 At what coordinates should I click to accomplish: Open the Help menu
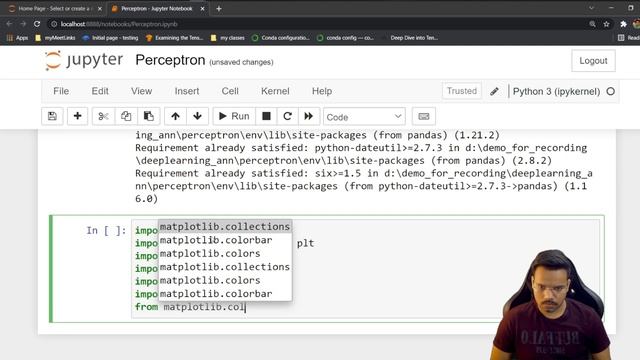pyautogui.click(x=322, y=91)
